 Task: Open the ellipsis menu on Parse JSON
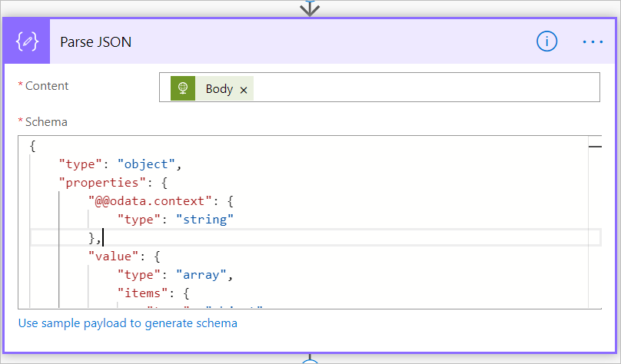coord(593,42)
